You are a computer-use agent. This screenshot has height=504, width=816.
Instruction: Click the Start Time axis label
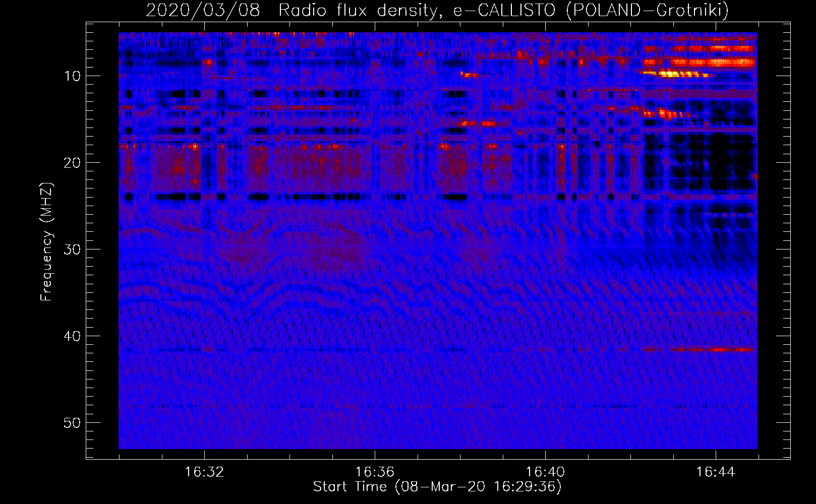(437, 487)
